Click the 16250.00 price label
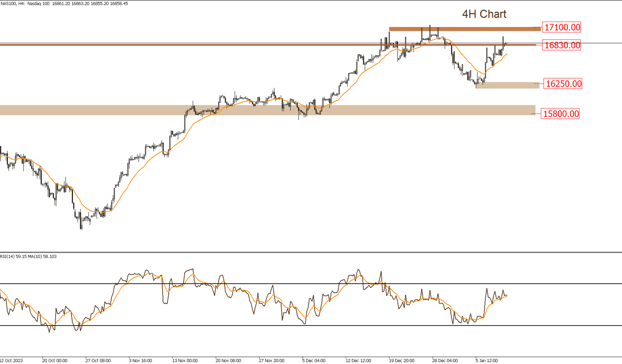Screen dimensions: 622x364 pos(563,84)
